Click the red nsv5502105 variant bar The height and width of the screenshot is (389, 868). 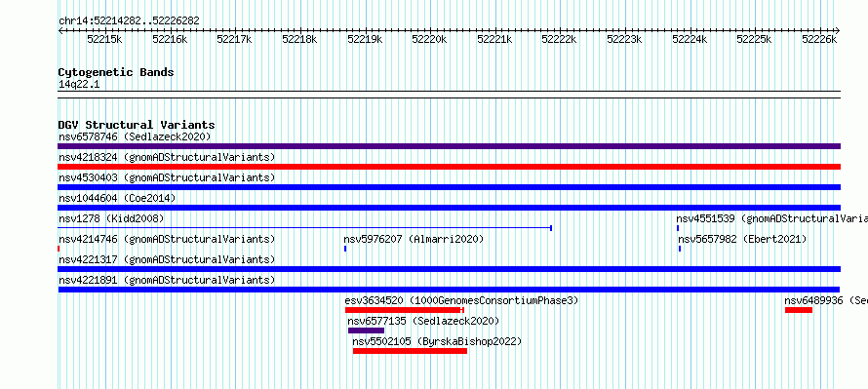(x=410, y=351)
